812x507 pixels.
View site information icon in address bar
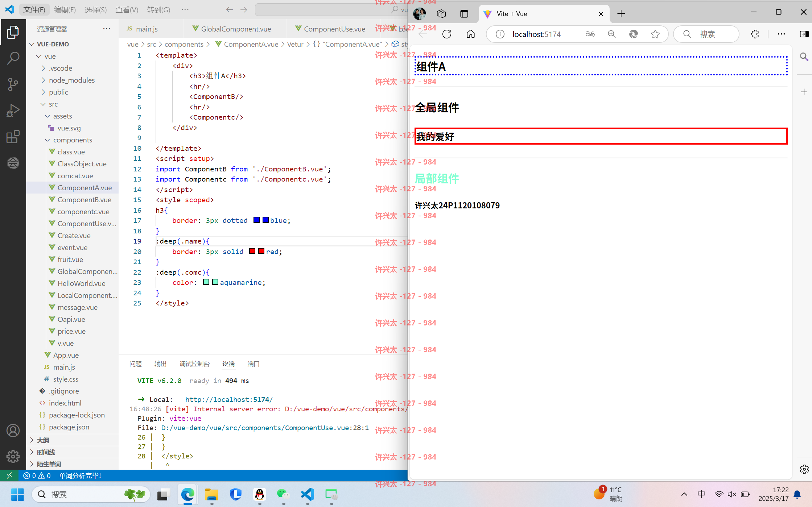pyautogui.click(x=500, y=34)
